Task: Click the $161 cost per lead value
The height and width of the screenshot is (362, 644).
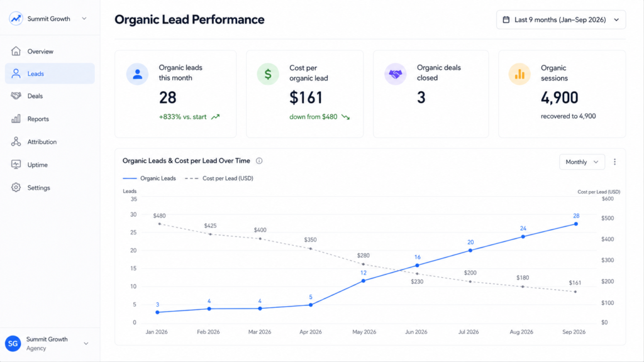Action: click(x=306, y=97)
